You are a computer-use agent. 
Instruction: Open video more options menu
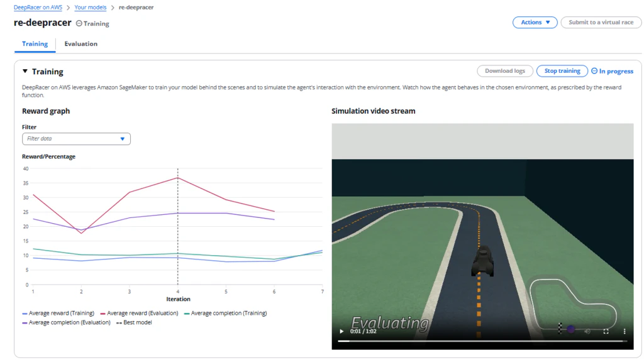pyautogui.click(x=625, y=331)
